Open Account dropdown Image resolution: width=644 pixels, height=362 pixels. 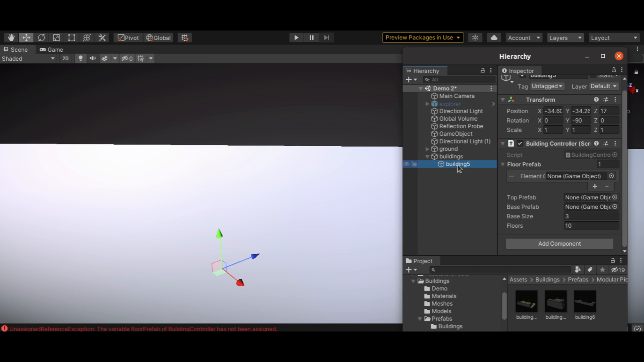pos(524,38)
